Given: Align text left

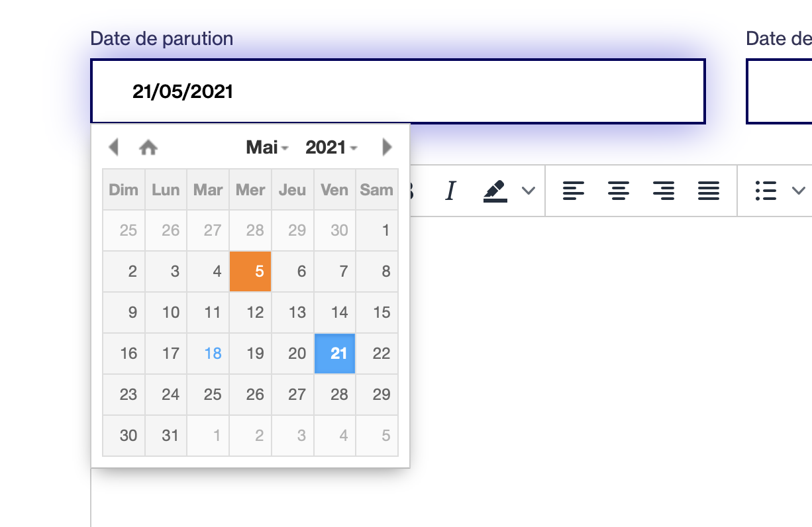Looking at the screenshot, I should pos(574,191).
